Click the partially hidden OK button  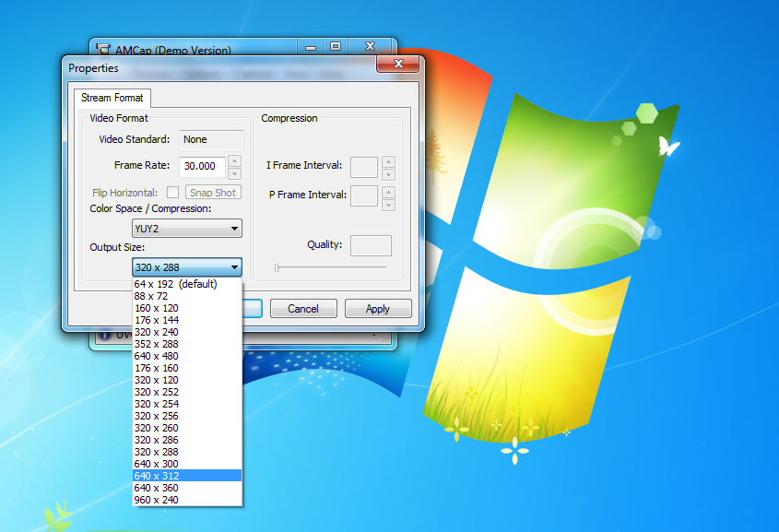253,309
